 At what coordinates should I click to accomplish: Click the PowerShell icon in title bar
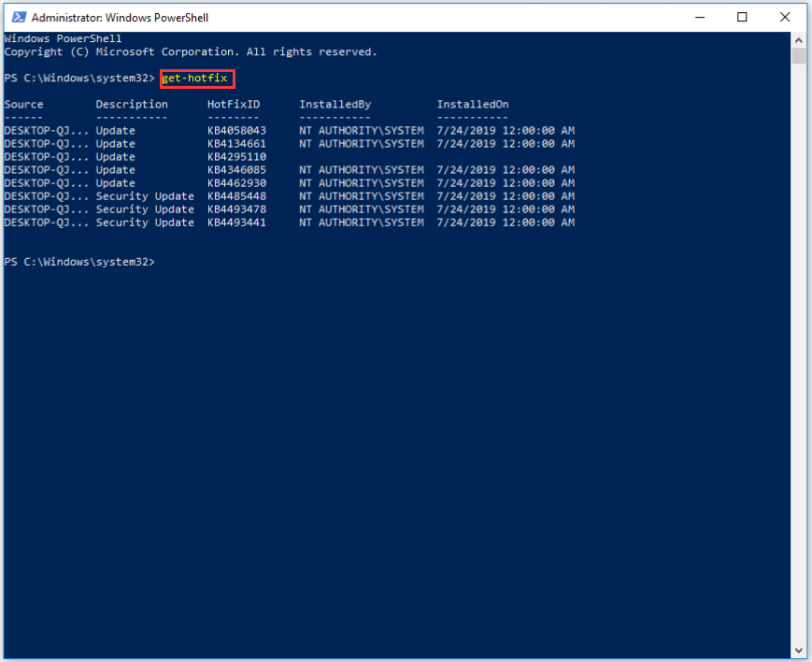coord(20,17)
